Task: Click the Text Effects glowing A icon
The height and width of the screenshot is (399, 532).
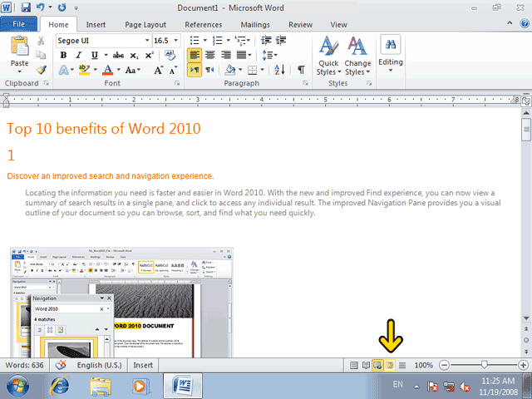Action: pyautogui.click(x=63, y=70)
